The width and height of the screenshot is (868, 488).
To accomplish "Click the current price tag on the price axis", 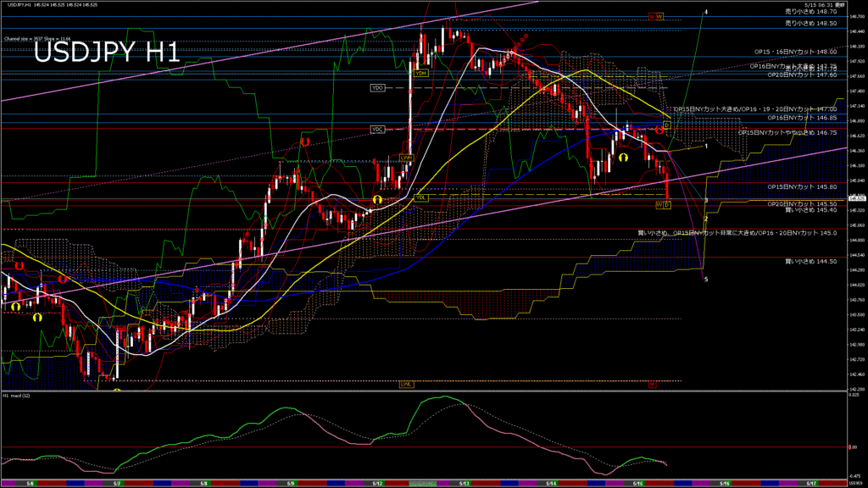I will (857, 198).
